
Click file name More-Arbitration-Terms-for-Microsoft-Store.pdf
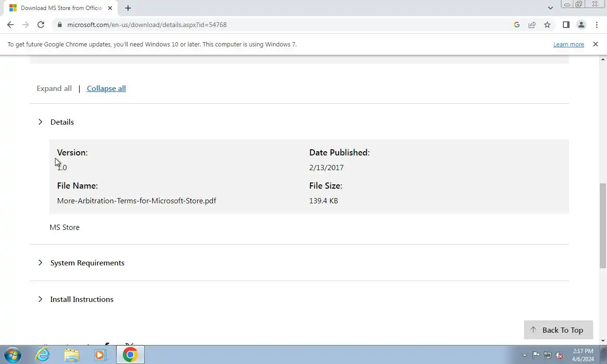137,200
